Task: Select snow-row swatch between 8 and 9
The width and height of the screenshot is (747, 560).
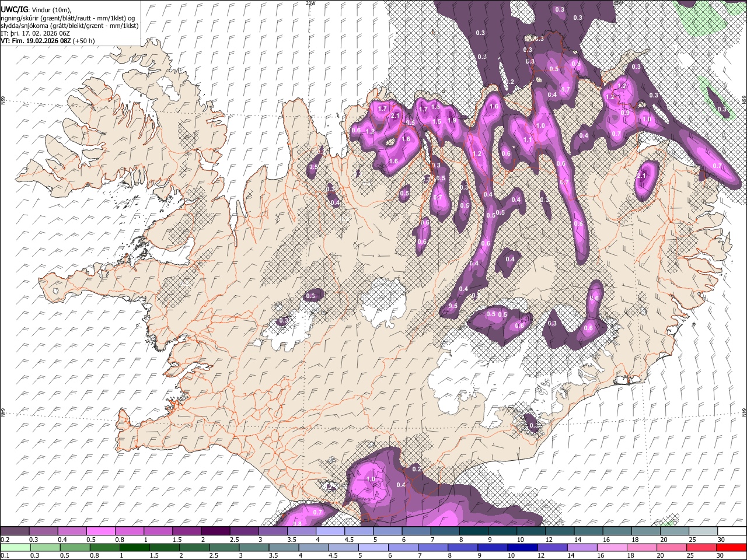Action: [474, 531]
